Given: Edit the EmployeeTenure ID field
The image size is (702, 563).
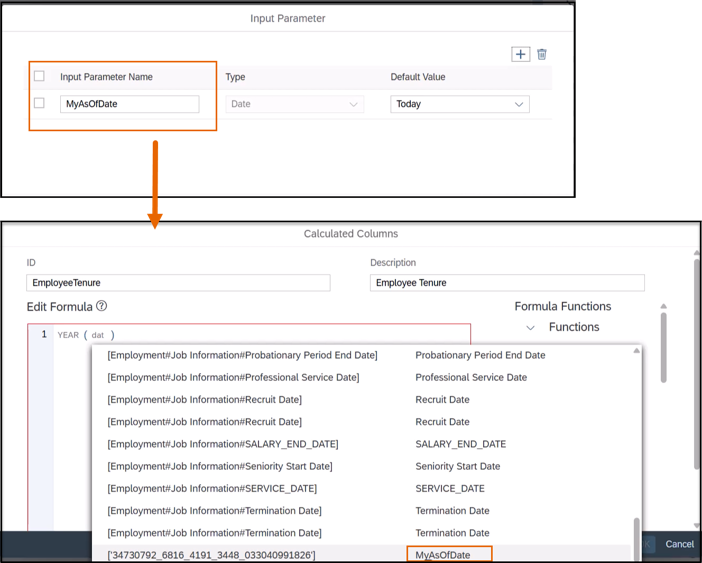Looking at the screenshot, I should 178,283.
